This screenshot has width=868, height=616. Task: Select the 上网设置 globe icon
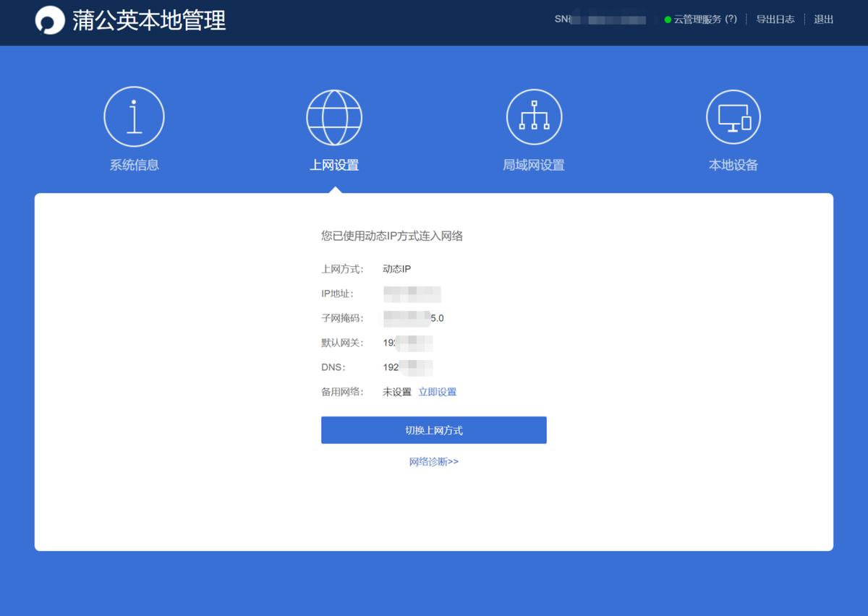coord(333,117)
